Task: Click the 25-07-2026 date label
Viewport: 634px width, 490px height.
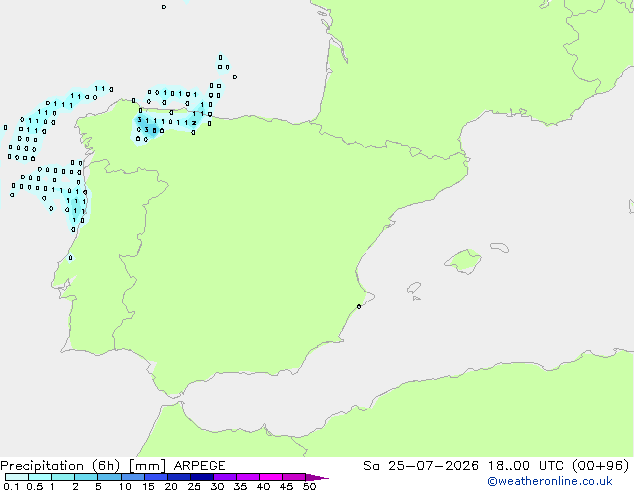Action: [433, 466]
